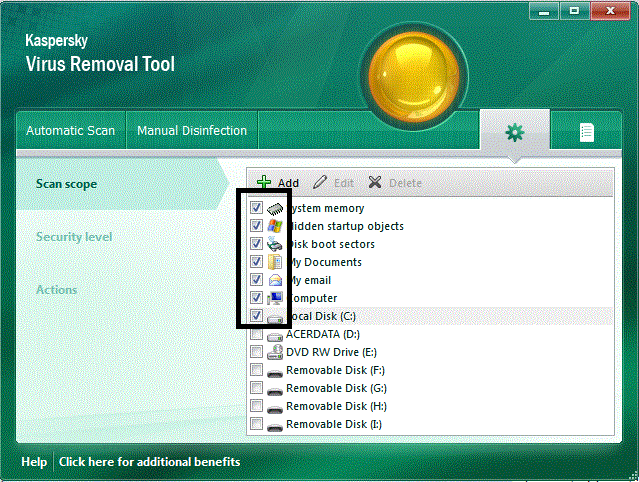Click the Delete button label
The image size is (639, 482).
(x=405, y=183)
